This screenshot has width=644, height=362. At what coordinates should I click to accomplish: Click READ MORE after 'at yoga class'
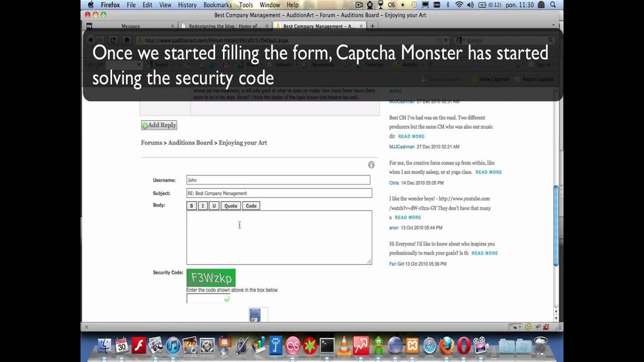489,172
